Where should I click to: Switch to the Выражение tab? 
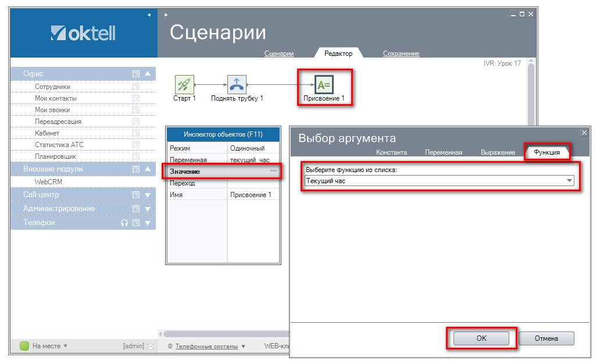pyautogui.click(x=497, y=152)
